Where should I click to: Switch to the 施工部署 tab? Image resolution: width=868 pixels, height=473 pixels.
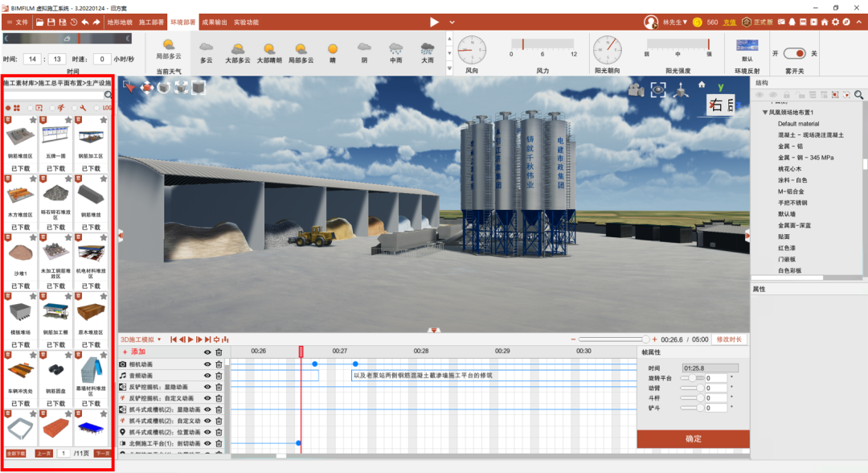pos(151,23)
